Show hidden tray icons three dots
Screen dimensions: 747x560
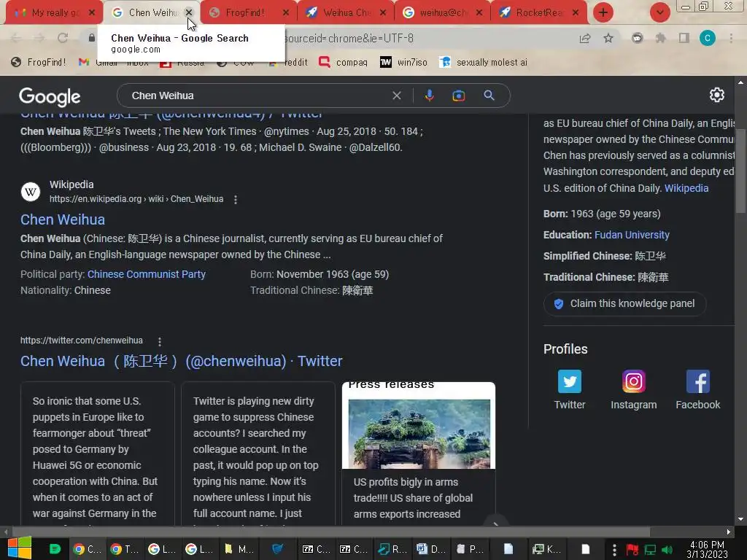[614, 549]
